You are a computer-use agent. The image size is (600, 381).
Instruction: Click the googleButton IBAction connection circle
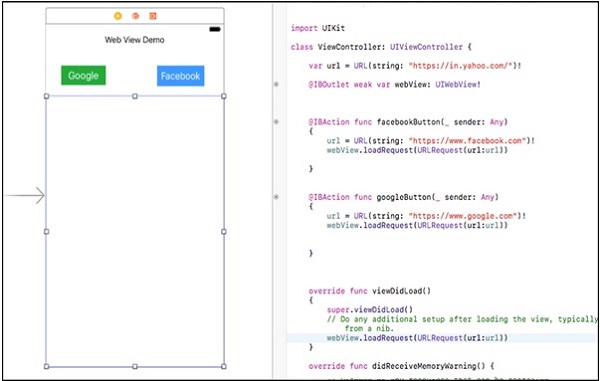point(276,197)
